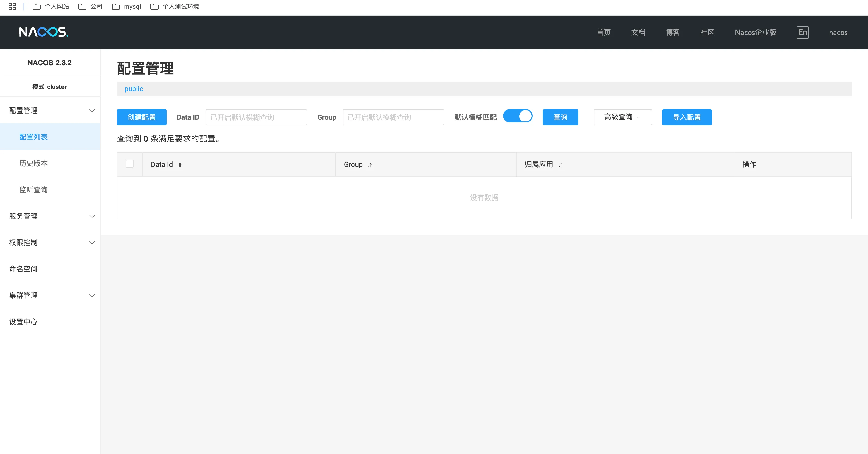Switch language with the En icon
Image resolution: width=868 pixels, height=454 pixels.
click(802, 32)
